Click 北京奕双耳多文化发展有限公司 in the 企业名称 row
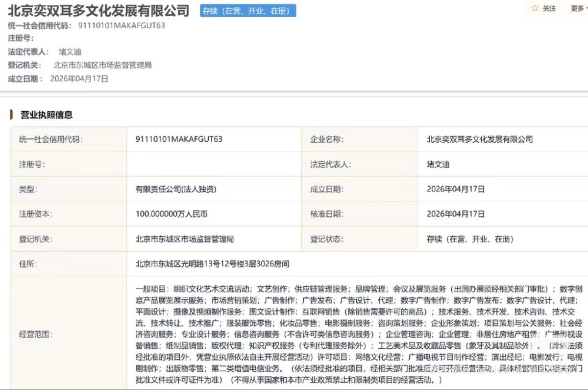Viewport: 588px width, 390px height. coord(480,139)
